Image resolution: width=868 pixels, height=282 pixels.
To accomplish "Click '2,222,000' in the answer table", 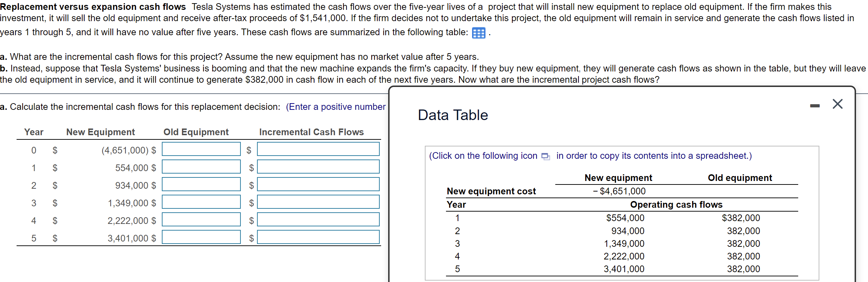I will click(x=128, y=221).
